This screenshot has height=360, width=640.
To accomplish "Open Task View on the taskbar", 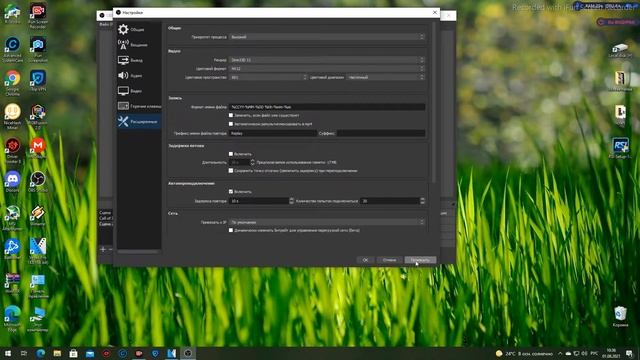I will 24,353.
